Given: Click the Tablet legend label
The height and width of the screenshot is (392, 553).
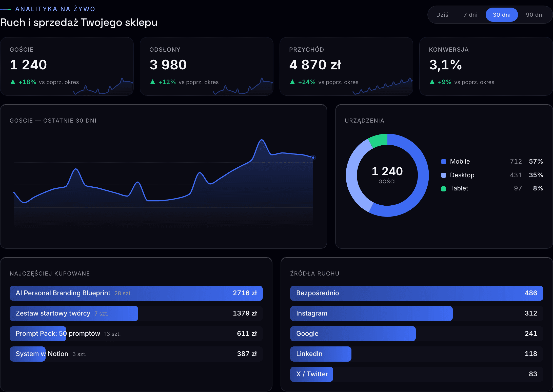Looking at the screenshot, I should click(x=459, y=188).
